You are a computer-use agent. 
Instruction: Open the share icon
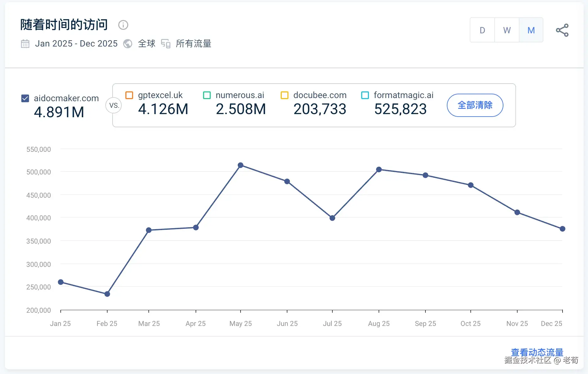pos(562,30)
